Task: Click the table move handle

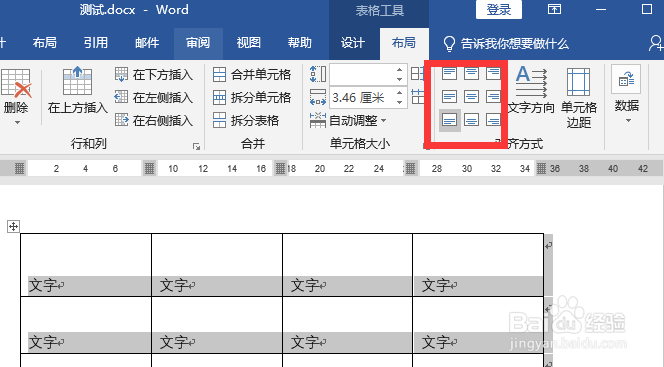Action: click(x=13, y=226)
